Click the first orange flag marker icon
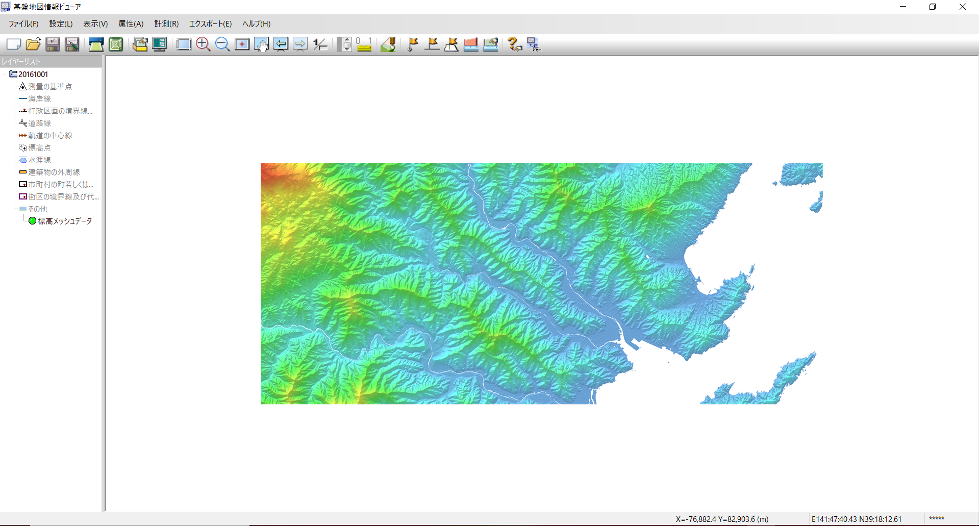Image resolution: width=980 pixels, height=526 pixels. coord(413,44)
